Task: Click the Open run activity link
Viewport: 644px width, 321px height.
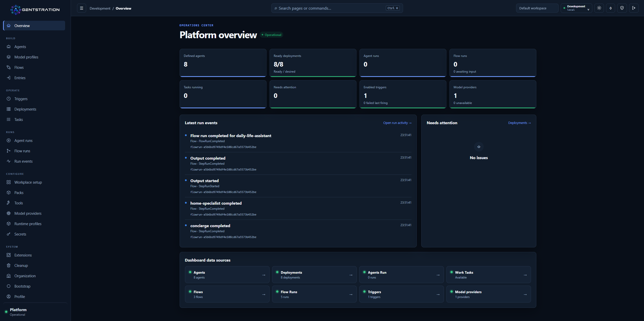Action: coord(397,123)
